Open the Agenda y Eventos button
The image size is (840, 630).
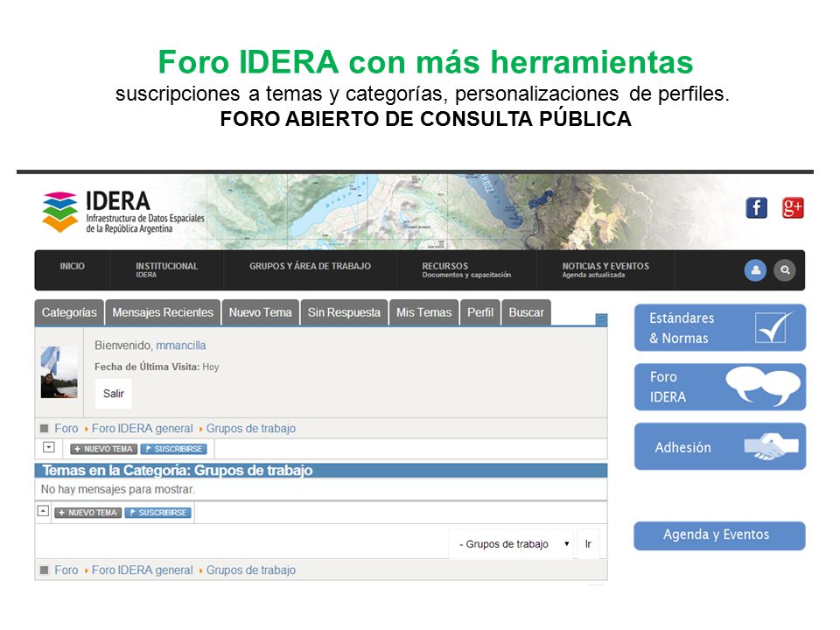(x=719, y=535)
